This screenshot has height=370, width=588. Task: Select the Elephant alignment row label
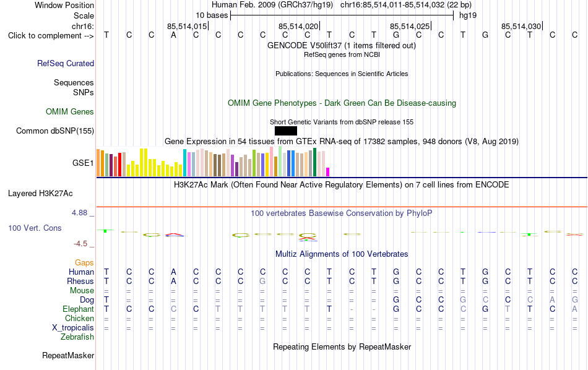tap(78, 309)
